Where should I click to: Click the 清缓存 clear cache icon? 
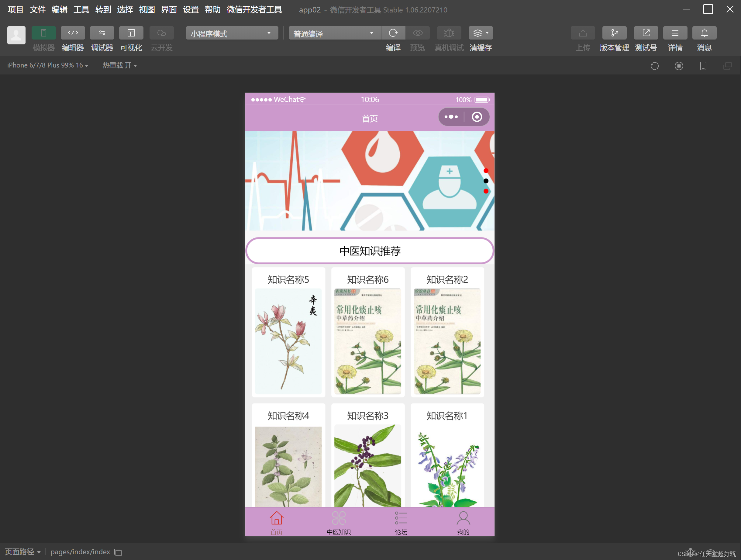(x=478, y=33)
